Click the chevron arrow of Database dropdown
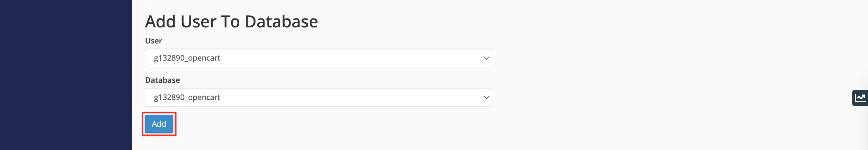Image resolution: width=868 pixels, height=150 pixels. tap(486, 97)
